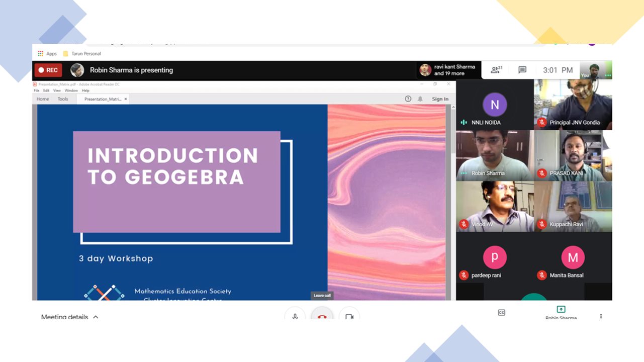The height and width of the screenshot is (362, 644).
Task: Switch to the Tools tab in Acrobat
Action: (63, 99)
